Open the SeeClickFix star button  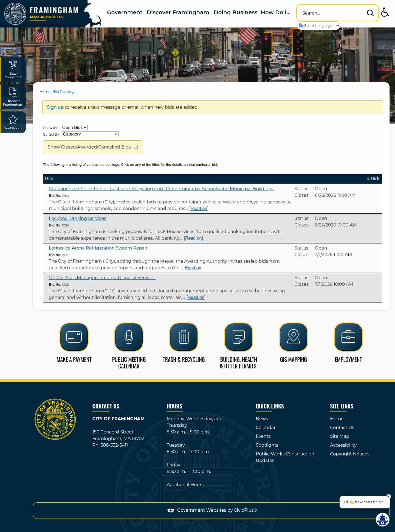click(x=13, y=122)
